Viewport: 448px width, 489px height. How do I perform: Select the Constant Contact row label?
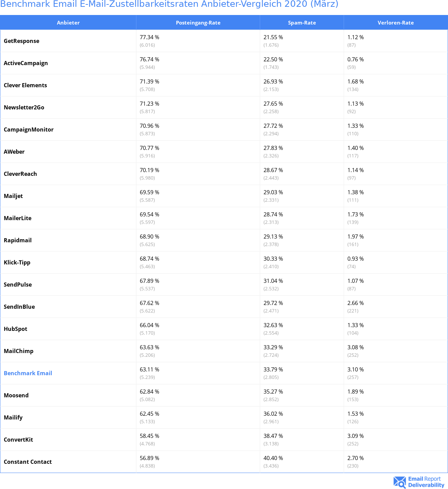click(x=28, y=462)
